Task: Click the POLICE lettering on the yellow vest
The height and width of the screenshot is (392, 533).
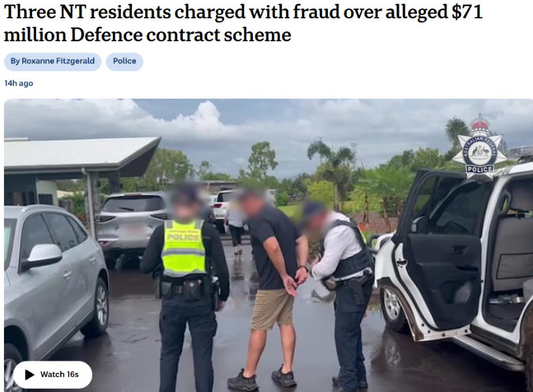Action: [182, 237]
